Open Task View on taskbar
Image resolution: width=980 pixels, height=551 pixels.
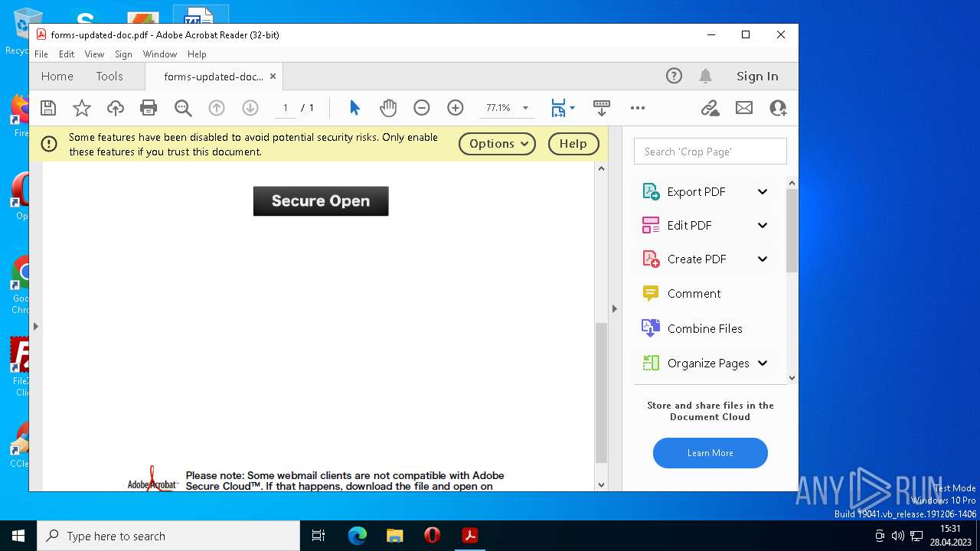pyautogui.click(x=318, y=536)
